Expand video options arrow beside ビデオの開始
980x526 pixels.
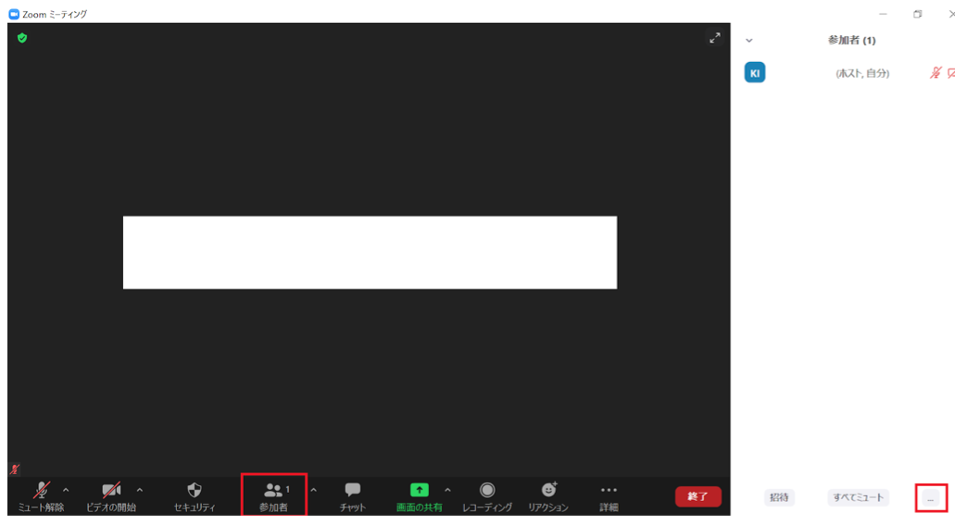140,489
